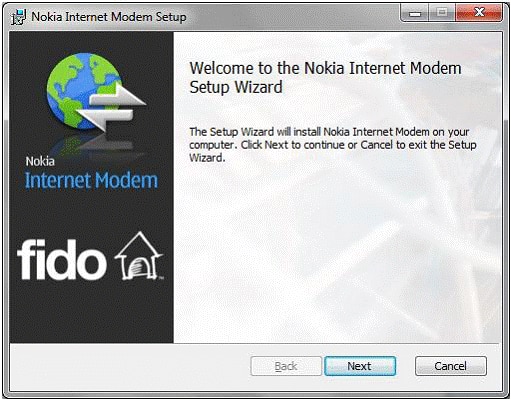Click the installer icon in title bar
Image resolution: width=511 pixels, height=400 pixels.
pyautogui.click(x=18, y=17)
